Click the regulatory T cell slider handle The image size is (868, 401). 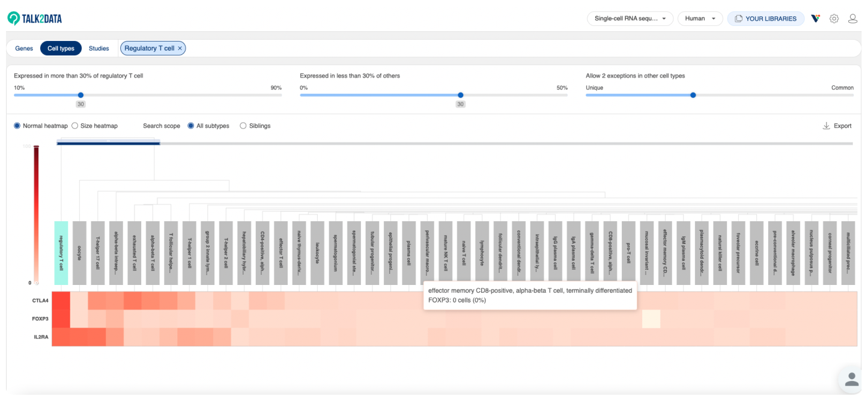(80, 95)
